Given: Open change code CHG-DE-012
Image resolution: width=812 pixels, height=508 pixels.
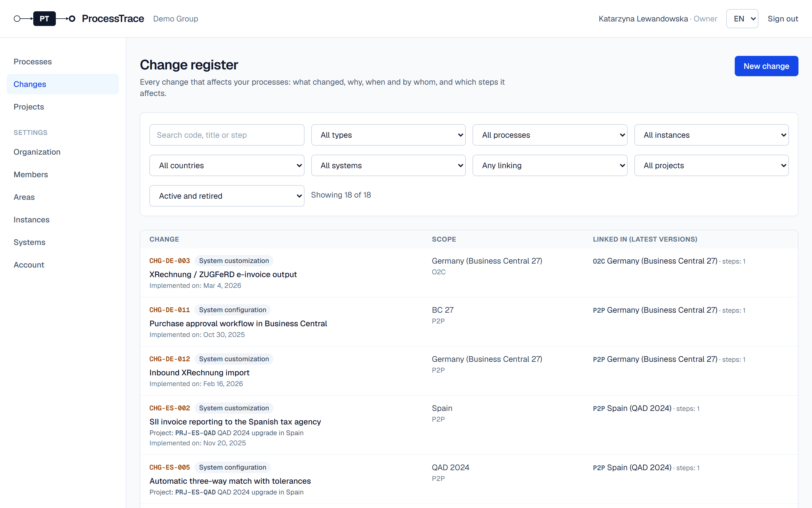Looking at the screenshot, I should click(x=169, y=359).
